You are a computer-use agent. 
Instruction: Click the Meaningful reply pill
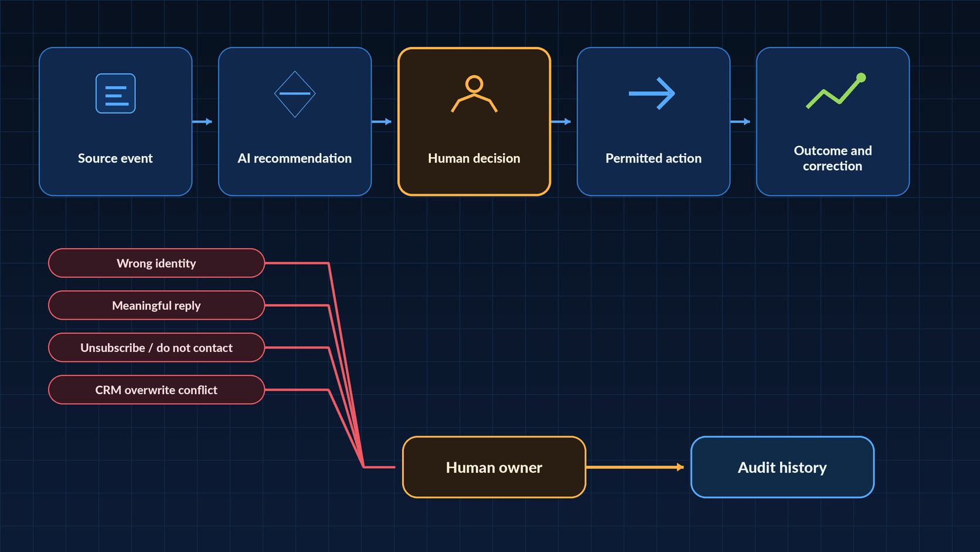(x=156, y=305)
